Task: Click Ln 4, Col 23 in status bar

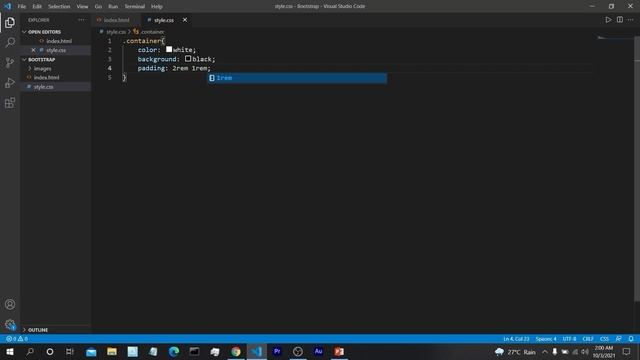Action: (x=516, y=339)
